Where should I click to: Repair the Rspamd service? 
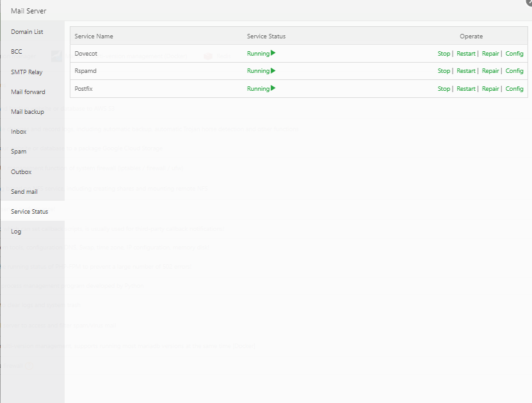(490, 71)
